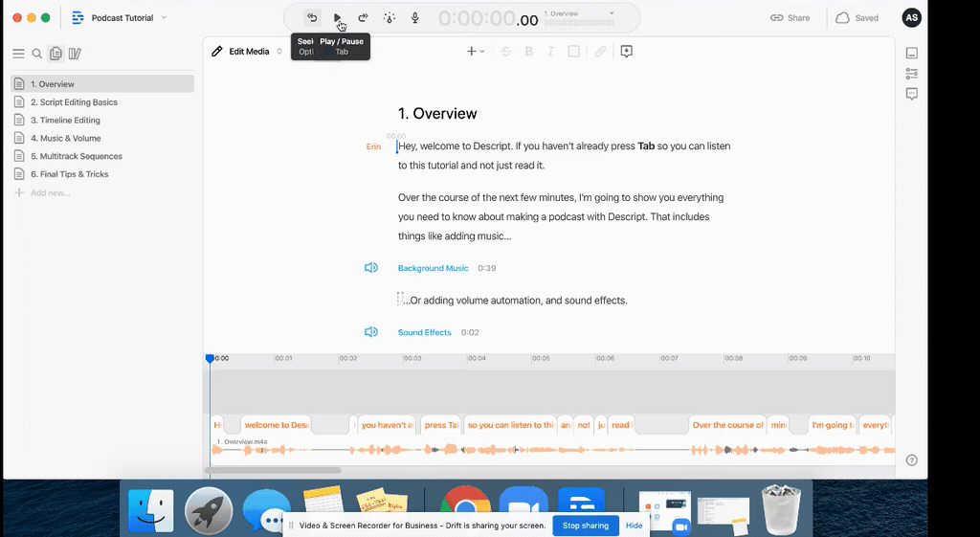Click the seek forward icon
This screenshot has width=980, height=537.
[363, 17]
